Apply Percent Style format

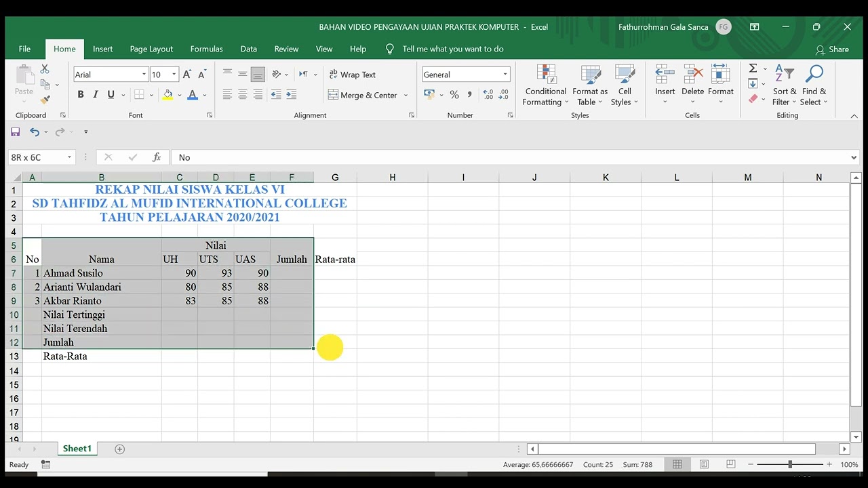click(x=454, y=95)
